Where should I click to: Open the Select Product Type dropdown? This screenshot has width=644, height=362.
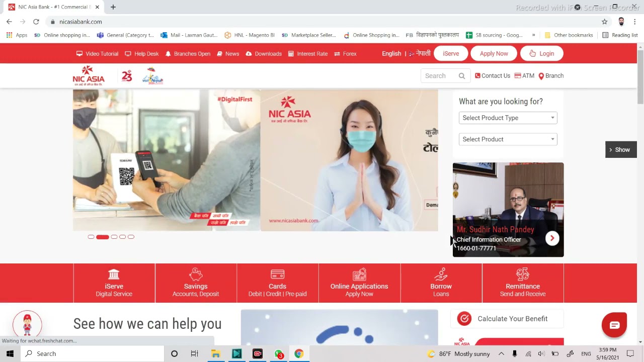[508, 118]
